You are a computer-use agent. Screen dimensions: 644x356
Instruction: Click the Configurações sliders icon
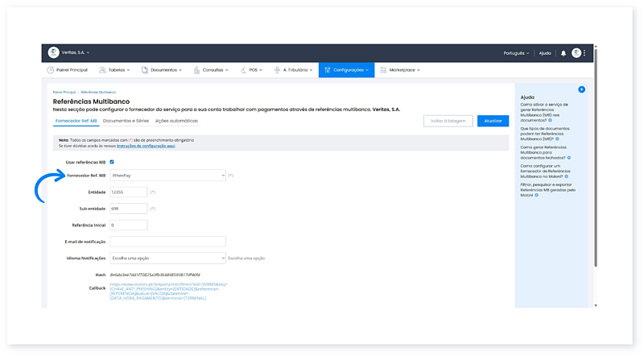(x=328, y=70)
